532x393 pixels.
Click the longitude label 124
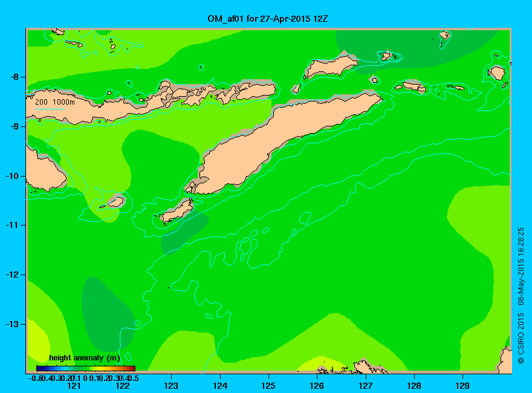(x=220, y=386)
